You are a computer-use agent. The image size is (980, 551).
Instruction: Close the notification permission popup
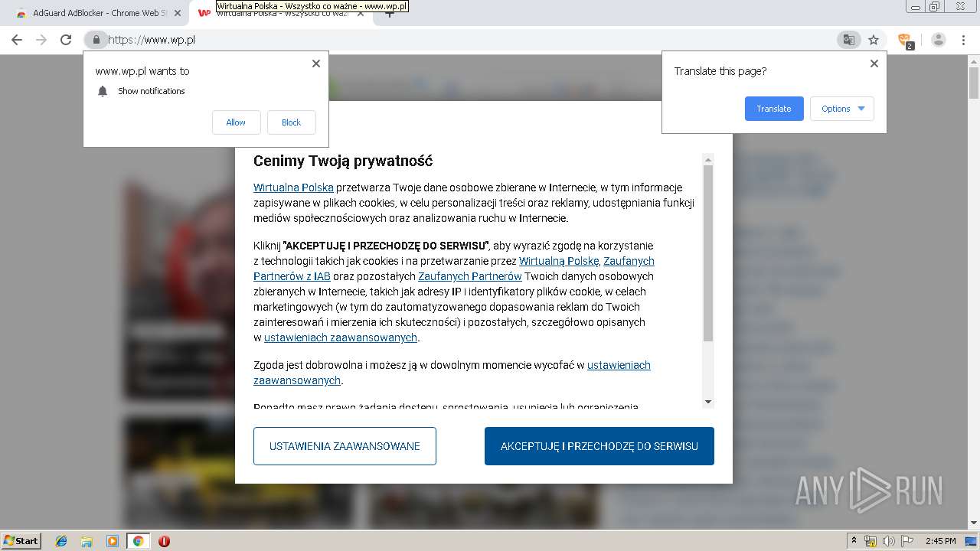(316, 64)
